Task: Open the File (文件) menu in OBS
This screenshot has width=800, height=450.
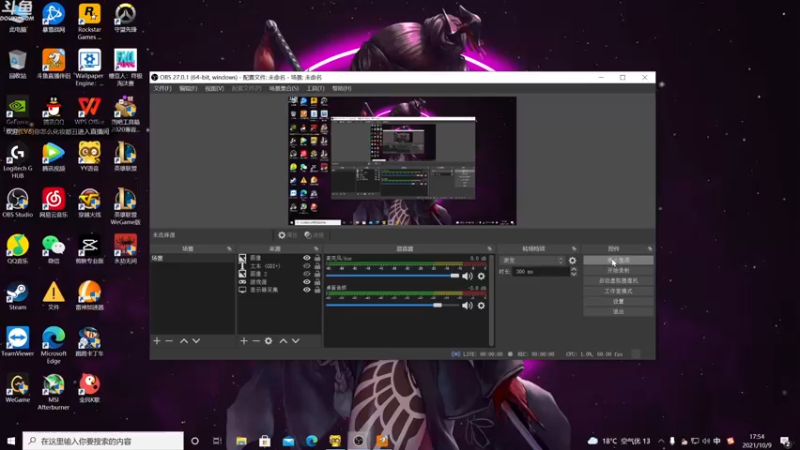Action: tap(162, 88)
